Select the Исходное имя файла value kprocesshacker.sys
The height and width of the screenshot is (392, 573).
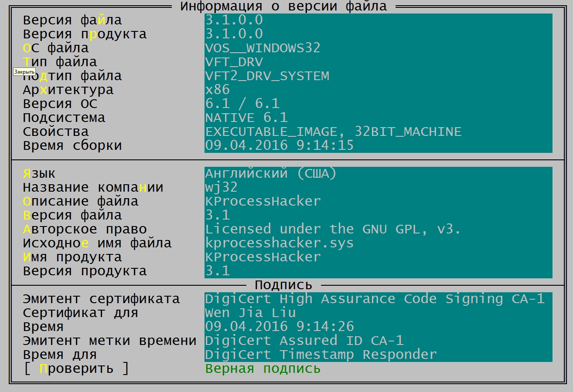pyautogui.click(x=379, y=243)
